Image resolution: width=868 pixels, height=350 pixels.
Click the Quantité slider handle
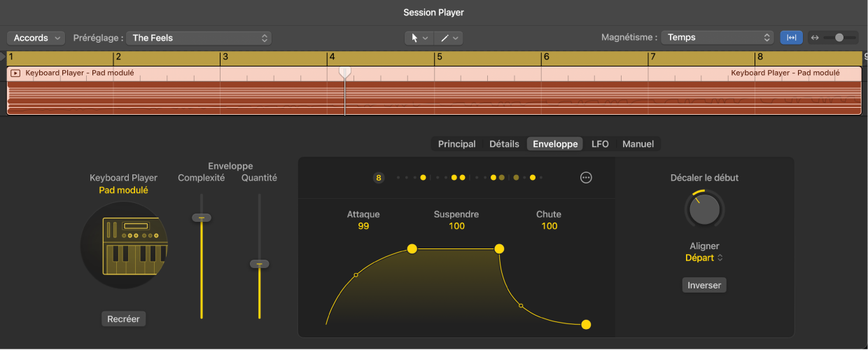coord(260,264)
